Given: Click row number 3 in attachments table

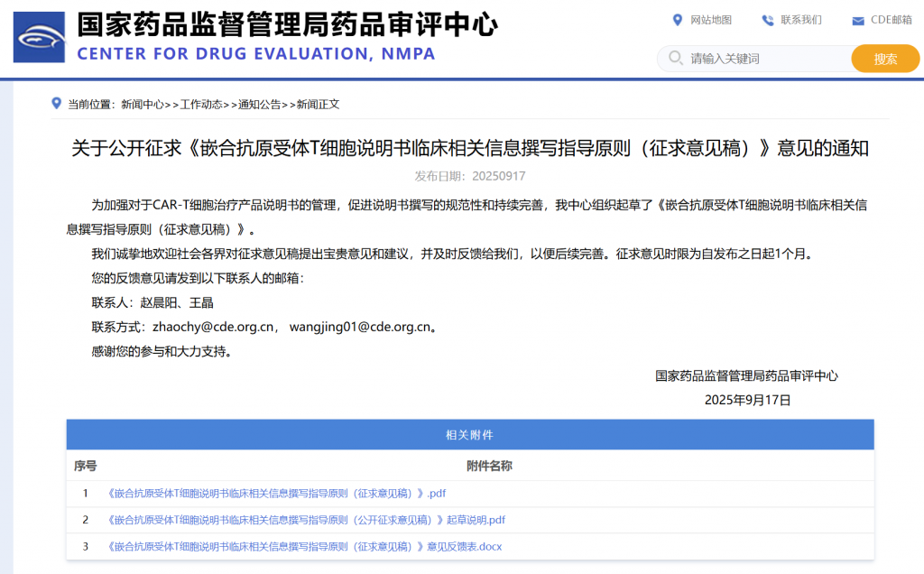Looking at the screenshot, I should point(86,546).
